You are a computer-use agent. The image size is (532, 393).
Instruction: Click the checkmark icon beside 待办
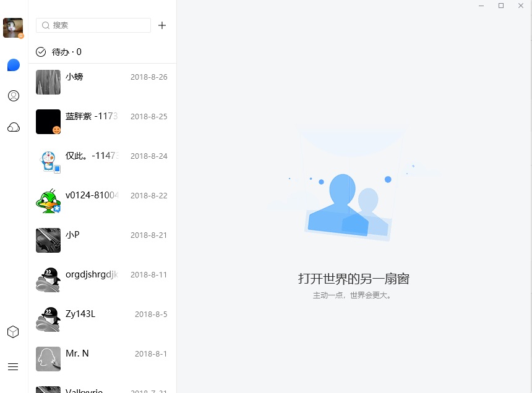click(x=41, y=52)
